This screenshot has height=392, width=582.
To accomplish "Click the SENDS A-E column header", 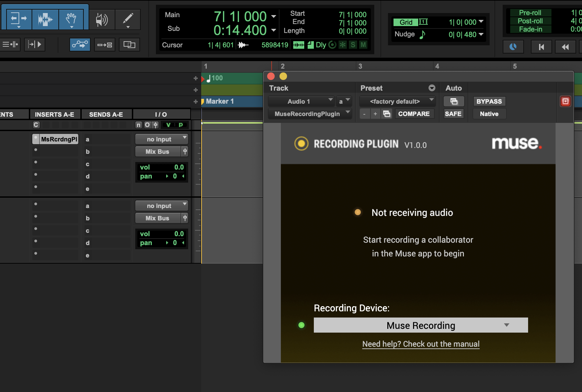I will tap(106, 114).
